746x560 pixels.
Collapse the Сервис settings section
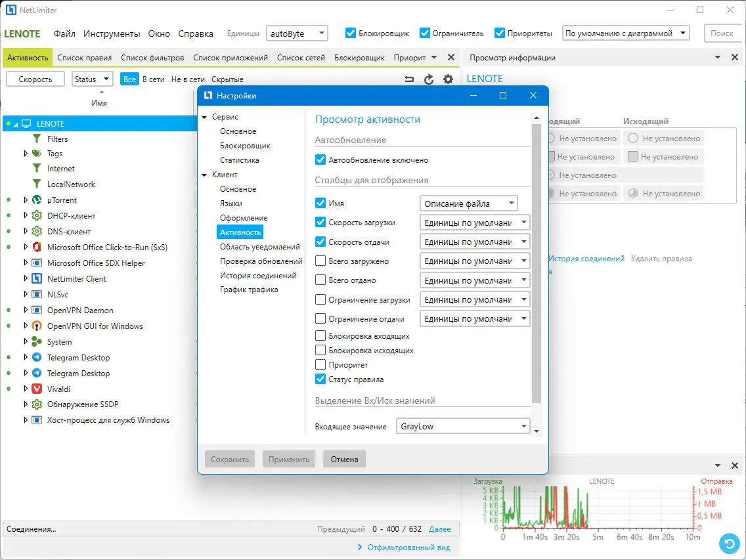(x=205, y=117)
